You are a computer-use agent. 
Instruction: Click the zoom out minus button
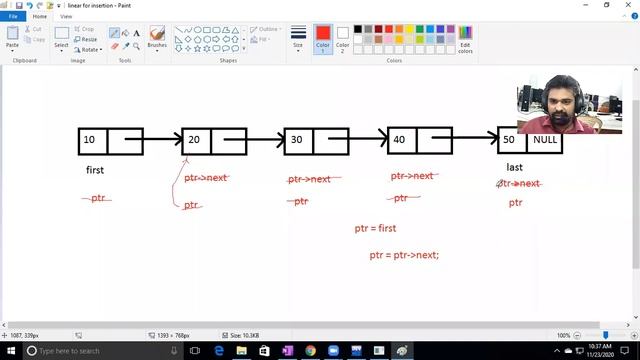click(x=577, y=336)
